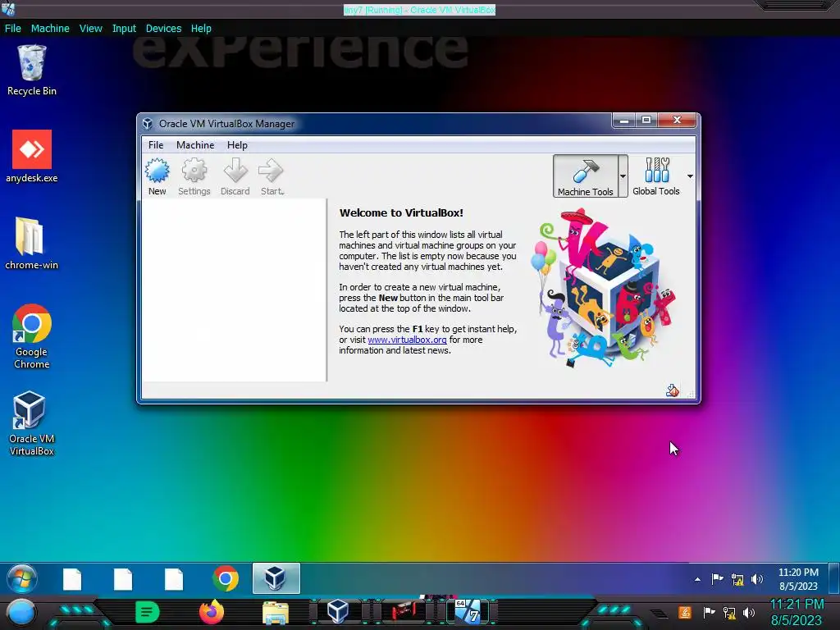
Task: Click the Oracle VM VirtualBox Manager title bar
Action: point(375,124)
